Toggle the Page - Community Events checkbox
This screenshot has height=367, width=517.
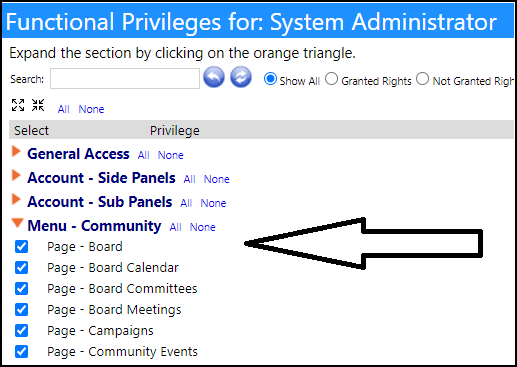[22, 352]
